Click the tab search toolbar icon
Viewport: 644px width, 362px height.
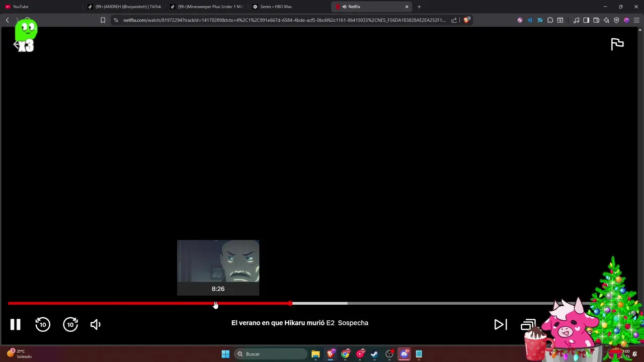[x=560, y=20]
